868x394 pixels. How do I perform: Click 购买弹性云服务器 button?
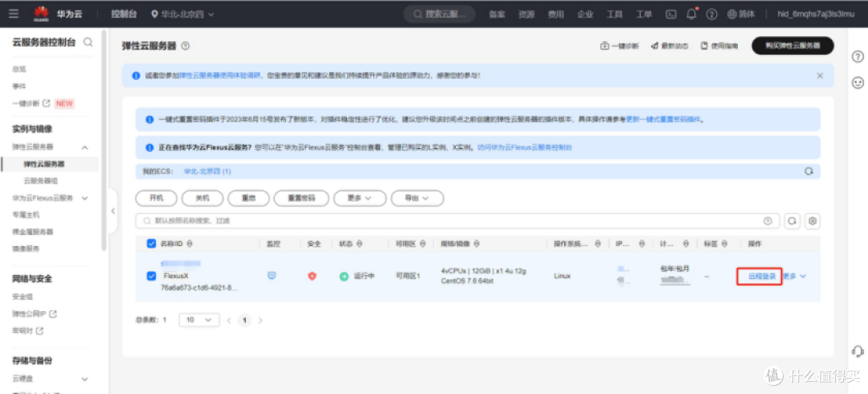792,46
